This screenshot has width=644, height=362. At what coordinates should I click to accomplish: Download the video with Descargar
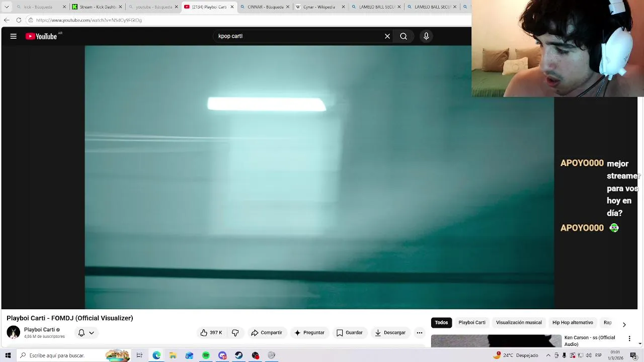coord(390,333)
